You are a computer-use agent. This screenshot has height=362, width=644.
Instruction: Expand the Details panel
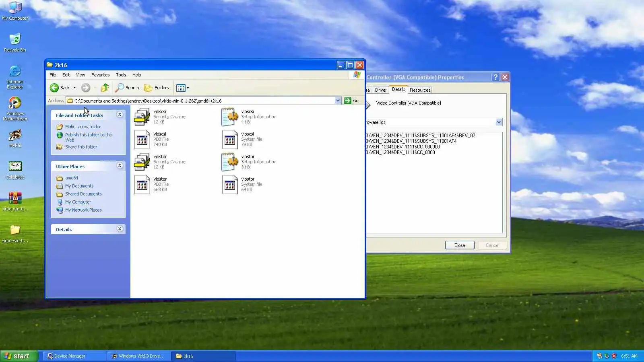(x=120, y=229)
